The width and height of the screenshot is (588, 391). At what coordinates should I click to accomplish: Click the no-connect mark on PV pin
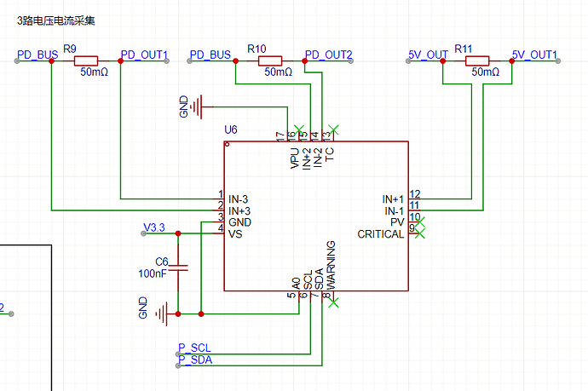tap(418, 222)
